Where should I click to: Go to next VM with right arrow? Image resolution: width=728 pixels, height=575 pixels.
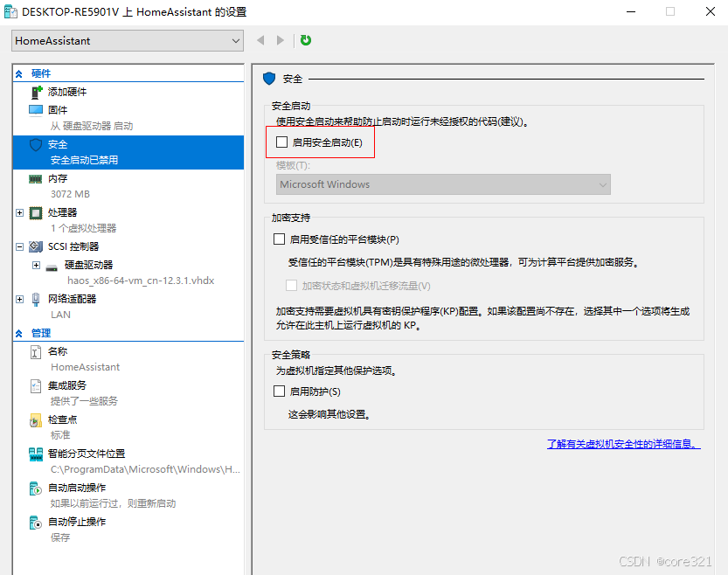pyautogui.click(x=280, y=40)
